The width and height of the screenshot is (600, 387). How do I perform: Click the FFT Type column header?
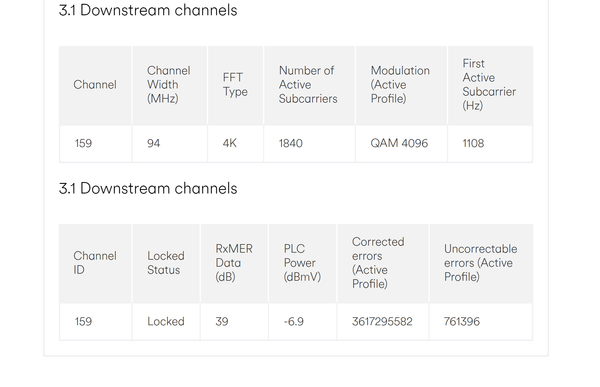(x=235, y=85)
